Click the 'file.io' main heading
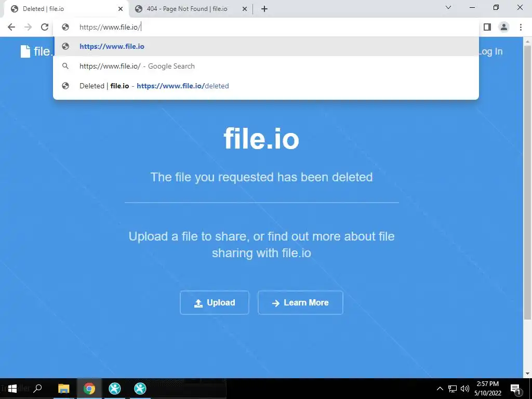Screen dimensions: 532x399 point(261,138)
